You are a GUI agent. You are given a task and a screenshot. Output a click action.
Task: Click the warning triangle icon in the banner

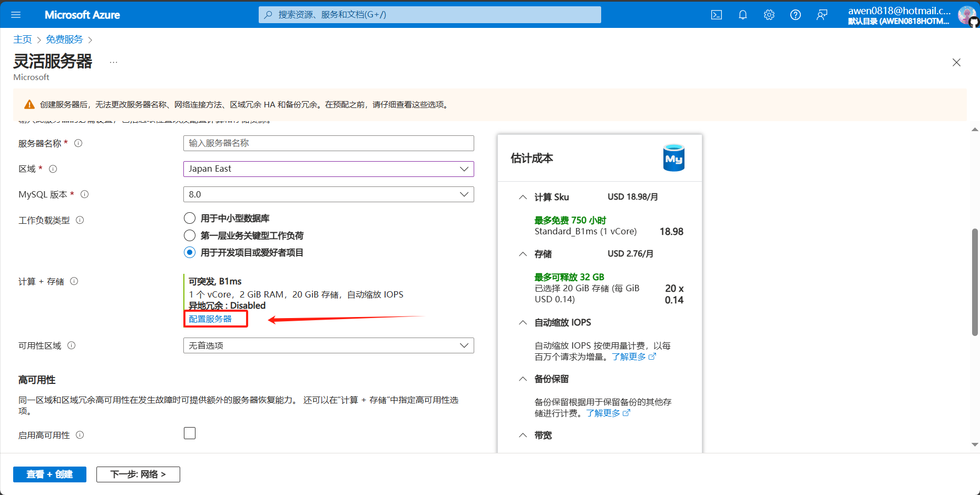(x=30, y=105)
